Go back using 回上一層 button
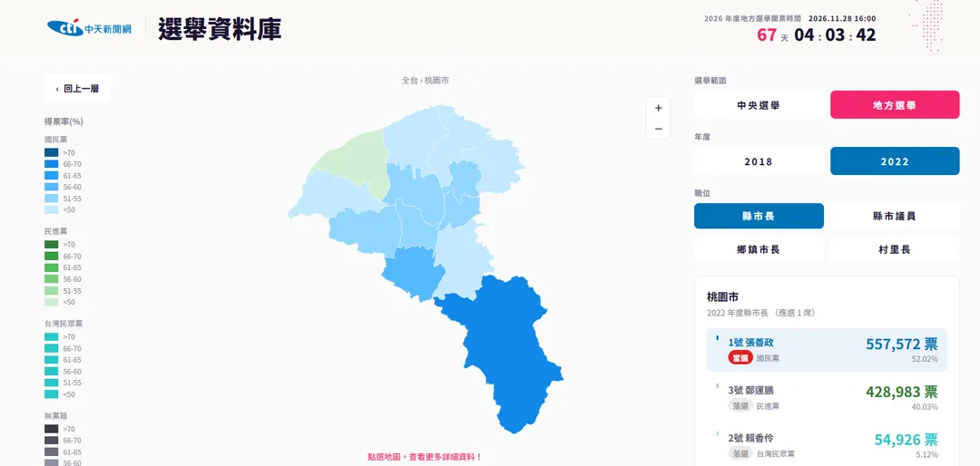 pos(77,89)
